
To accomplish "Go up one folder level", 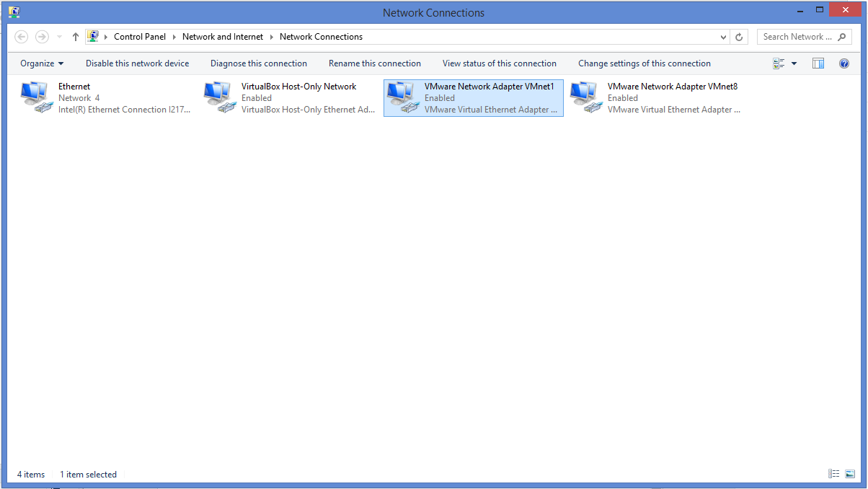I will [x=76, y=37].
